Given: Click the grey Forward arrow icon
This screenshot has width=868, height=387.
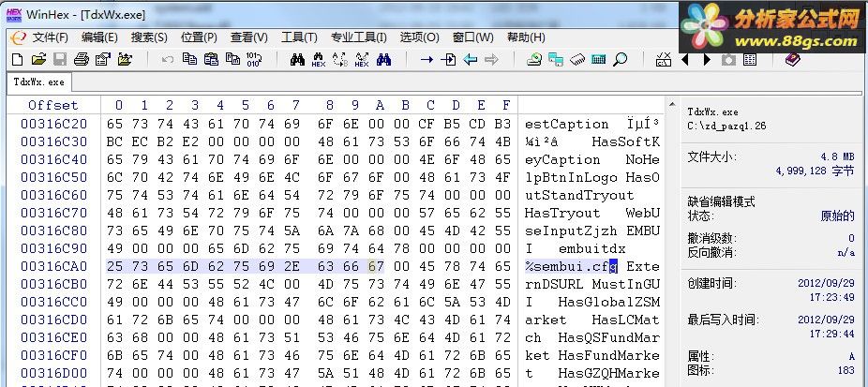Looking at the screenshot, I should tap(491, 59).
